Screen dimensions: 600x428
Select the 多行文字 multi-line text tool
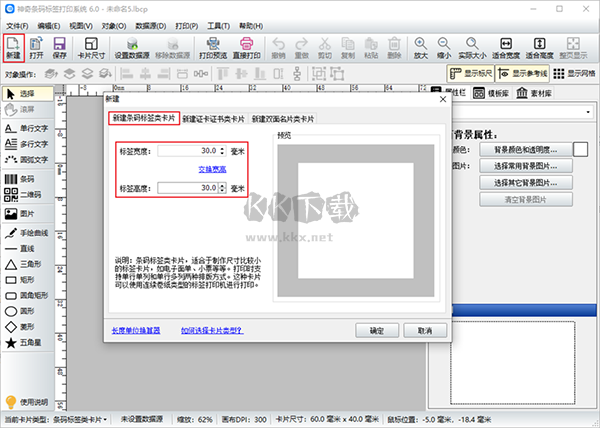coord(27,144)
